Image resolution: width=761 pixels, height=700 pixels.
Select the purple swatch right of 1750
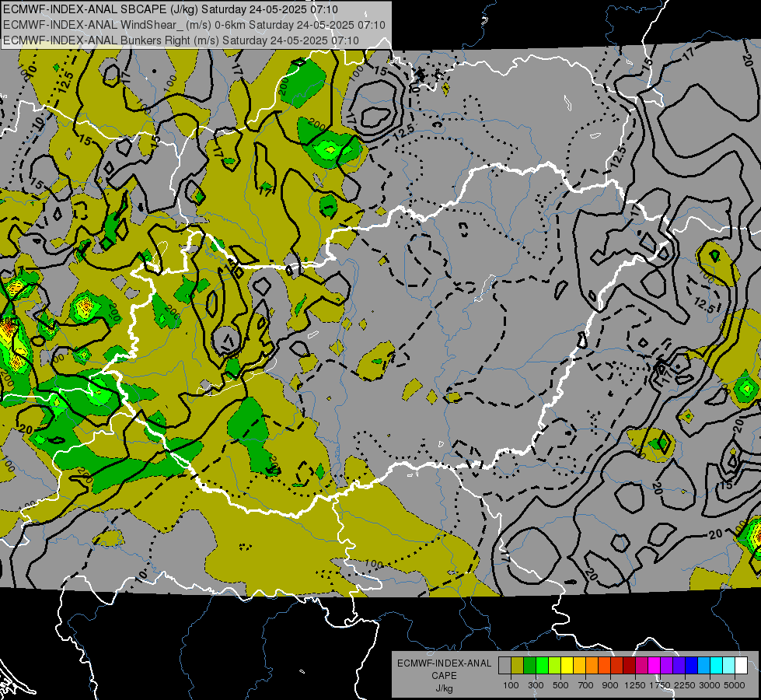(666, 665)
